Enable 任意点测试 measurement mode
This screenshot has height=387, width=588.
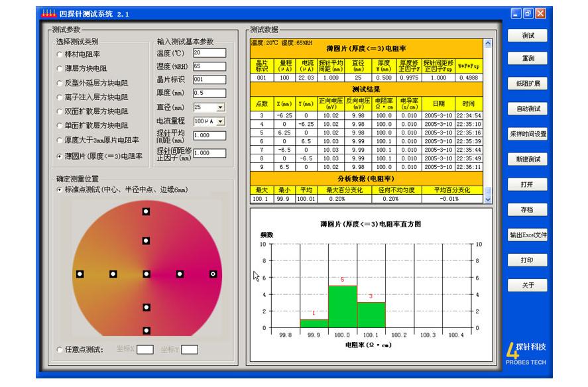click(x=60, y=349)
